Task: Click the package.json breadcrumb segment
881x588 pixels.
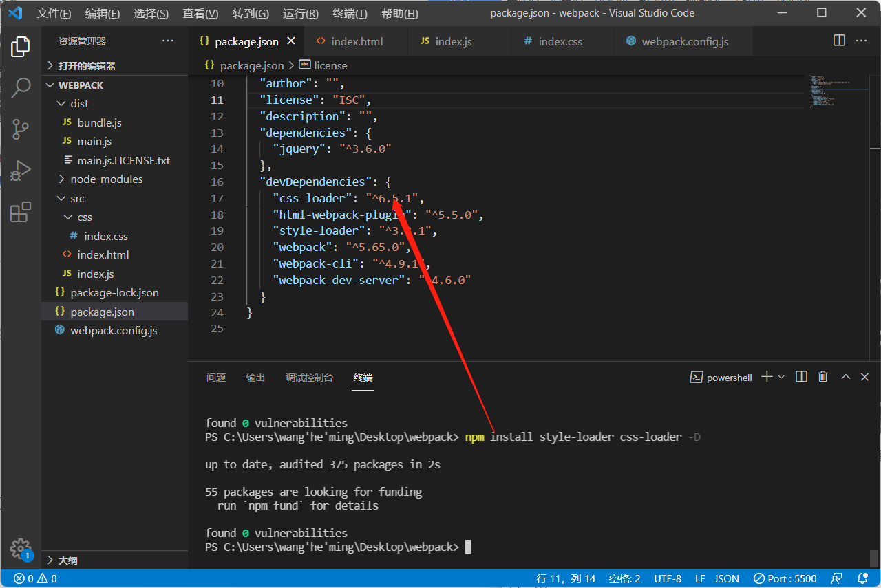Action: 251,66
